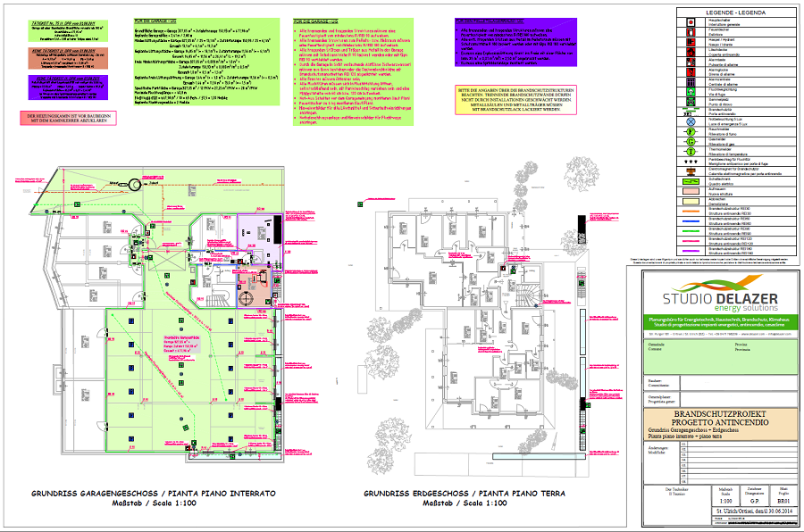The width and height of the screenshot is (804, 532).
Task: Pick the pink Aufmauern color swatch
Action: [x=691, y=189]
